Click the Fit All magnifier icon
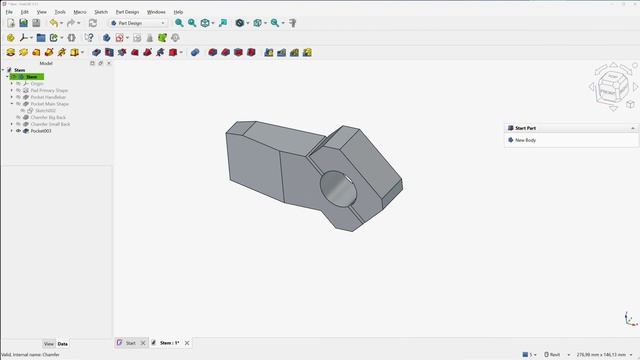The height and width of the screenshot is (360, 640). tap(179, 23)
